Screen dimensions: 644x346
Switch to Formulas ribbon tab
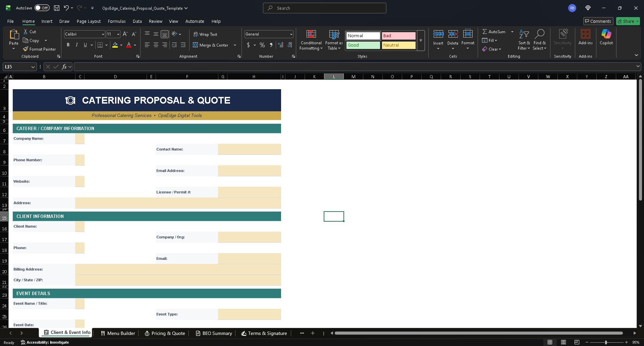tap(117, 21)
